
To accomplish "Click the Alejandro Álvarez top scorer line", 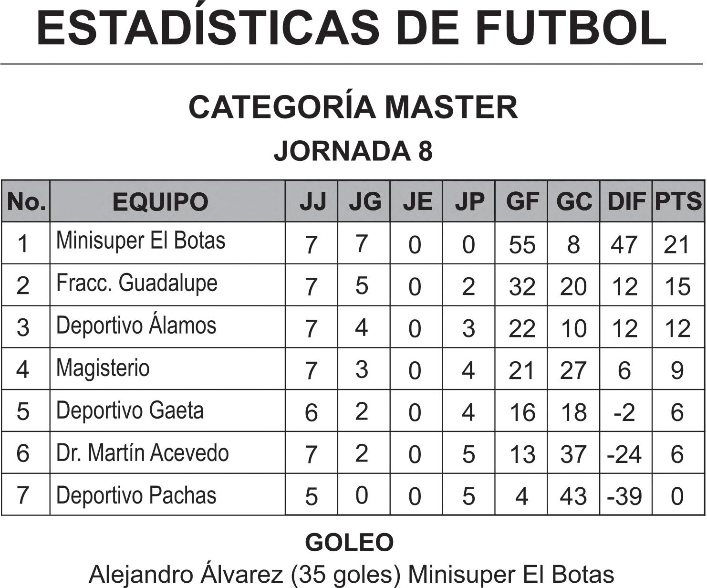I will 352,575.
